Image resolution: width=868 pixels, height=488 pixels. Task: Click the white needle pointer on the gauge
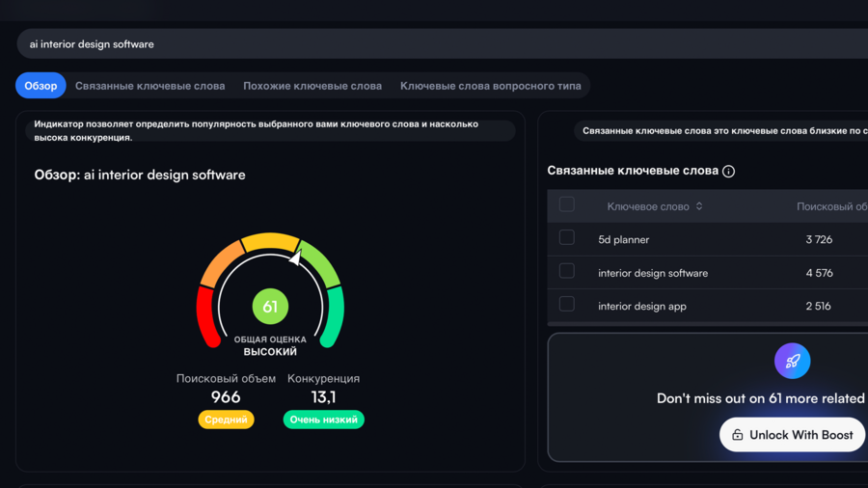pyautogui.click(x=295, y=257)
